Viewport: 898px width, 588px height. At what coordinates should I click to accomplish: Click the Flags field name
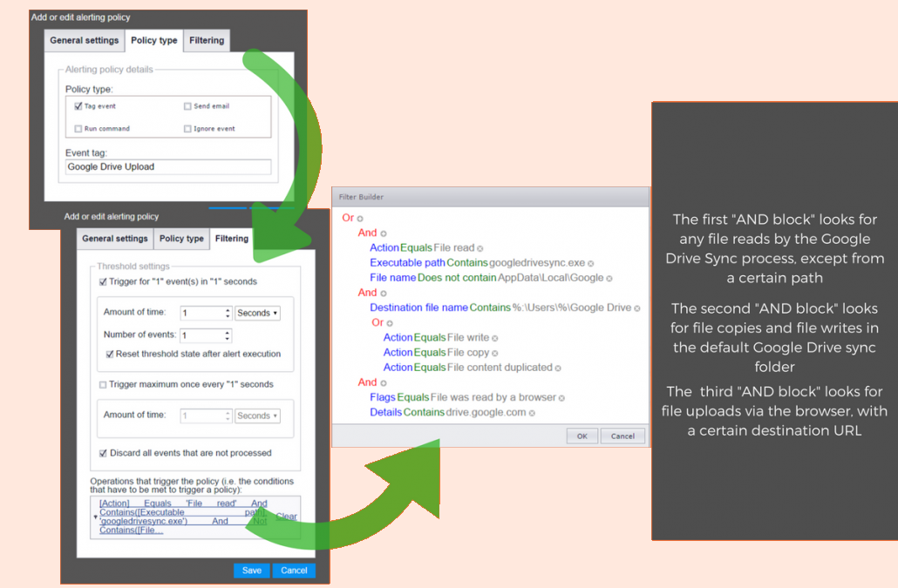click(383, 397)
